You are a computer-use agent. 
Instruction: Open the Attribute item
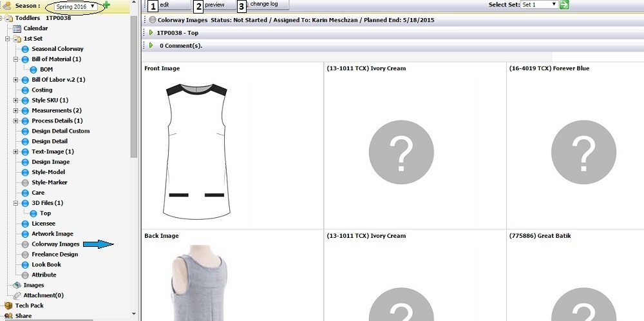44,275
